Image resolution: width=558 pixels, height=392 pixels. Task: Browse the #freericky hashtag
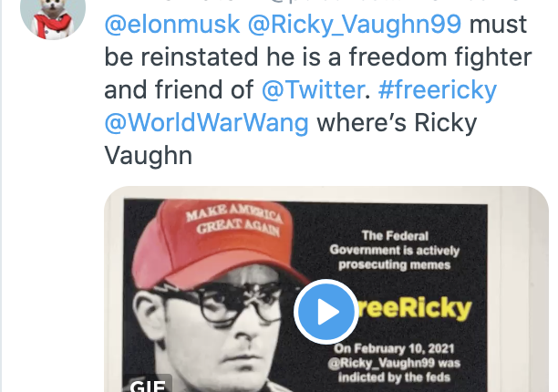437,90
